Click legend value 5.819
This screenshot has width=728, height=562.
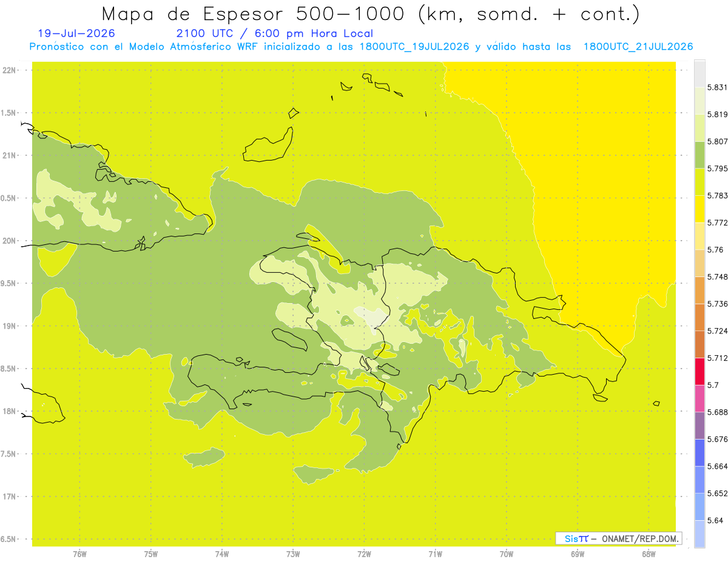(718, 115)
